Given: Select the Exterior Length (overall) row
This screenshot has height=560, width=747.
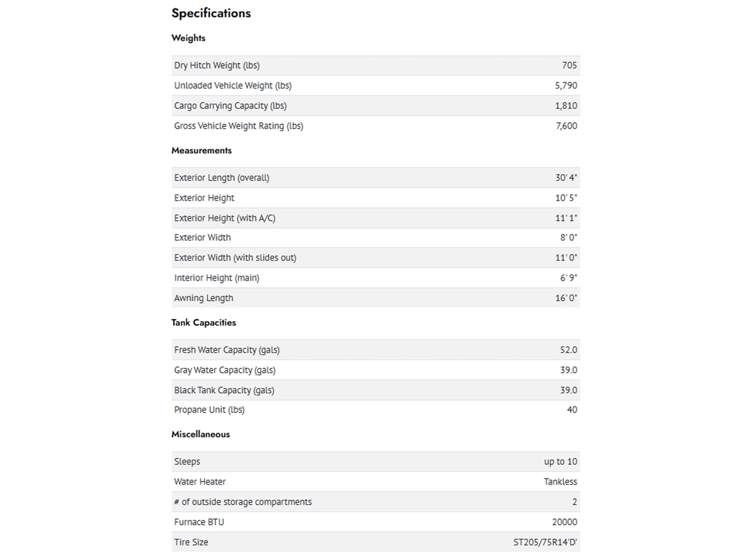Looking at the screenshot, I should tap(376, 178).
